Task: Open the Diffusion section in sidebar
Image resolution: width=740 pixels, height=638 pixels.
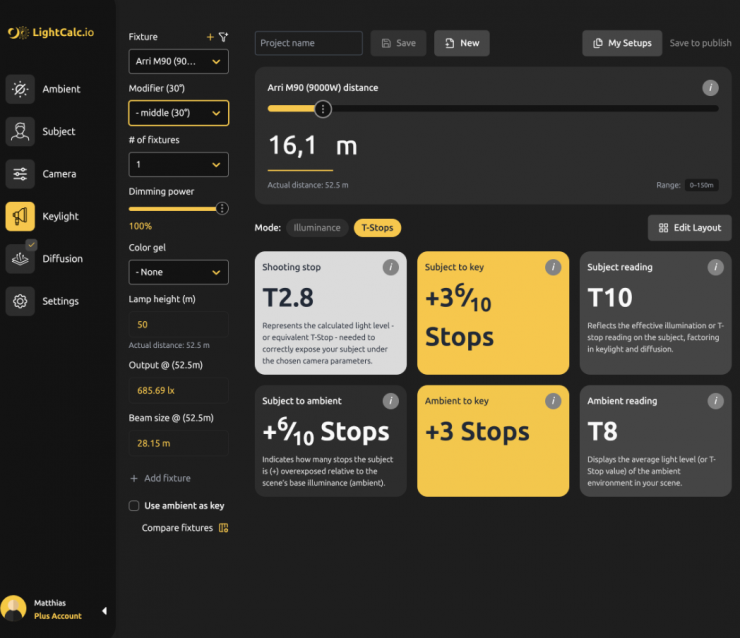Action: click(x=47, y=259)
